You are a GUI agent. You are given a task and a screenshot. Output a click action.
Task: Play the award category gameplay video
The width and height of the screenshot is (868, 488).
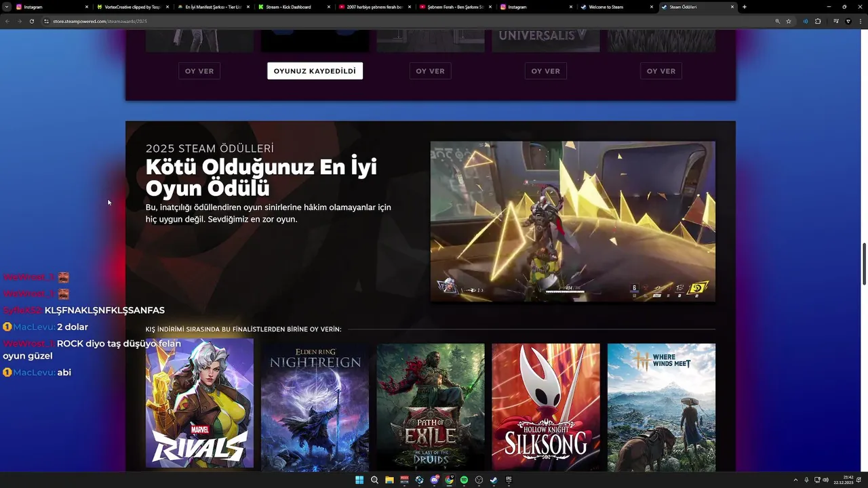pyautogui.click(x=573, y=221)
